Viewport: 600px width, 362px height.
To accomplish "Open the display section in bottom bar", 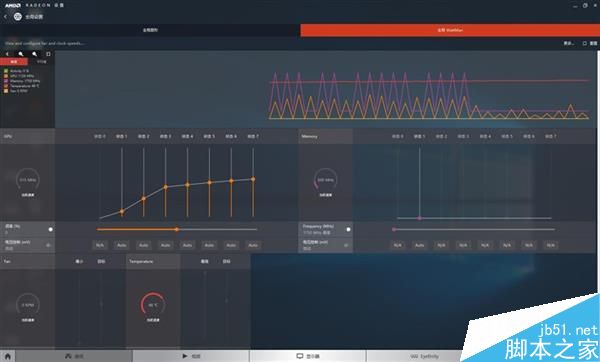I will pos(308,356).
